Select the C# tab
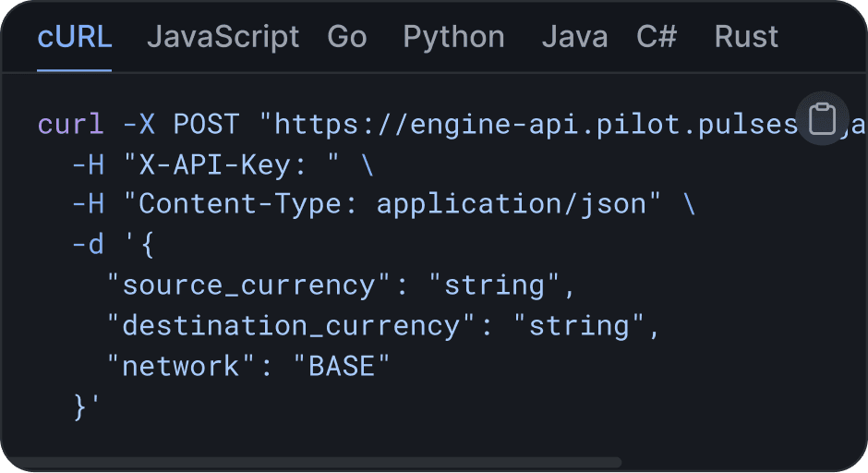868x473 pixels. point(657,37)
